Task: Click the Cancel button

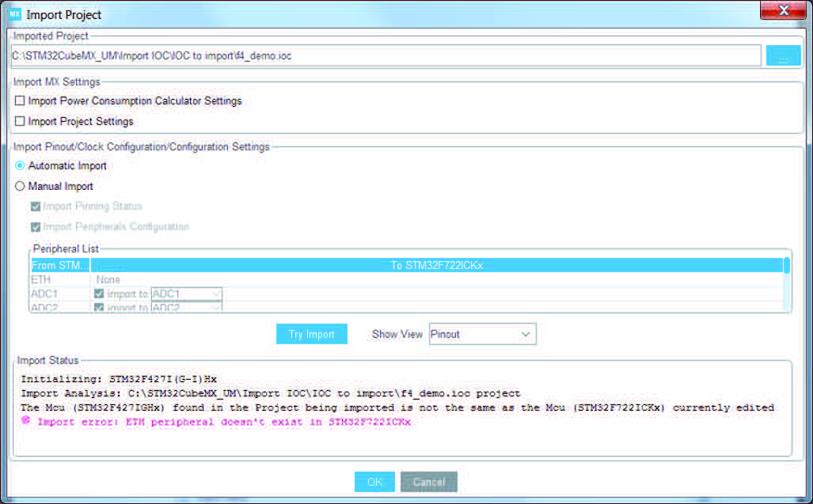Action: [x=429, y=482]
